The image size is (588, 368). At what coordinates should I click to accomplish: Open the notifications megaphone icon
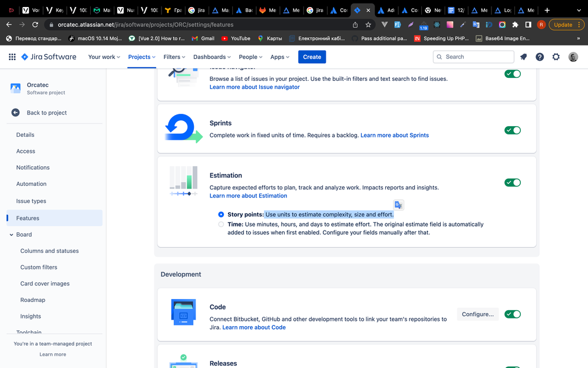coord(524,57)
